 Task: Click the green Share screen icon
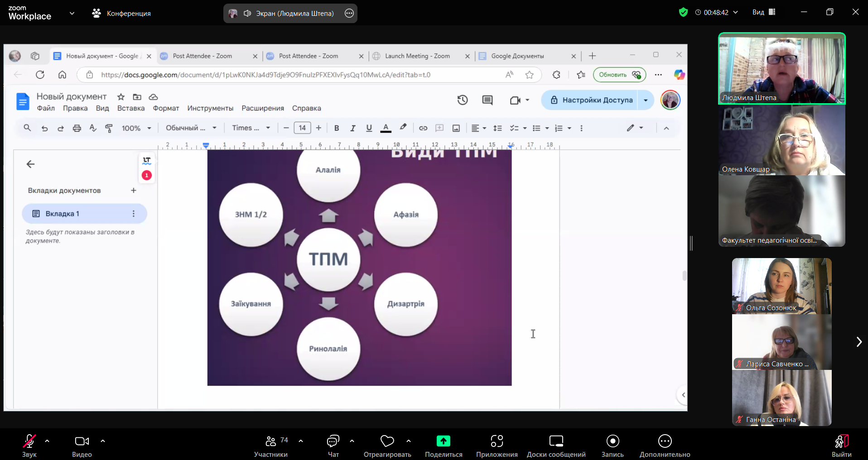(443, 441)
